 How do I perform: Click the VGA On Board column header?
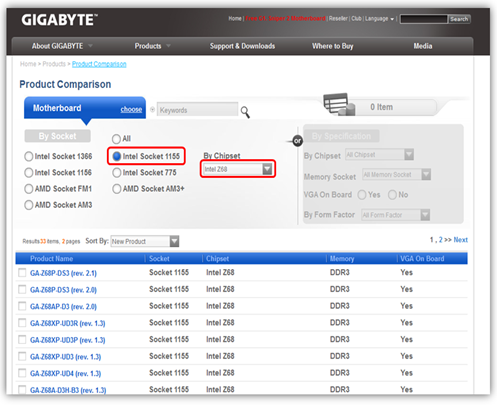pos(422,259)
